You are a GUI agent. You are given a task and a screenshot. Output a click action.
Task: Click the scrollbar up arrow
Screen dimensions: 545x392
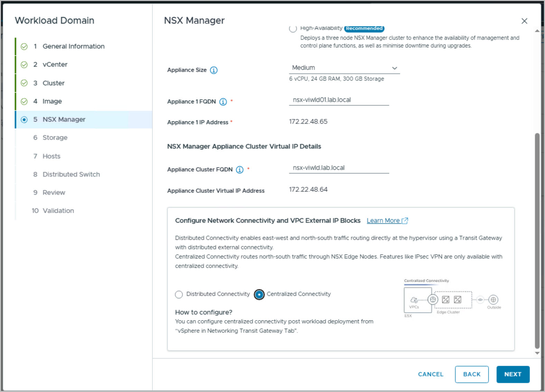(x=537, y=31)
